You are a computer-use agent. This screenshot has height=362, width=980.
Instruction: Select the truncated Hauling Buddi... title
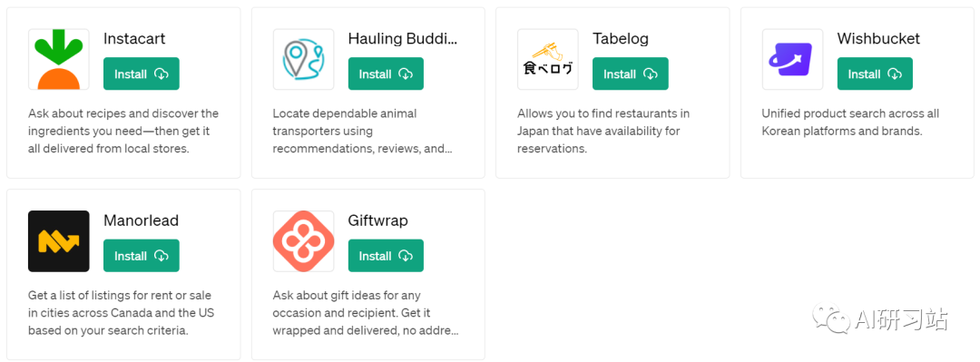pyautogui.click(x=403, y=39)
